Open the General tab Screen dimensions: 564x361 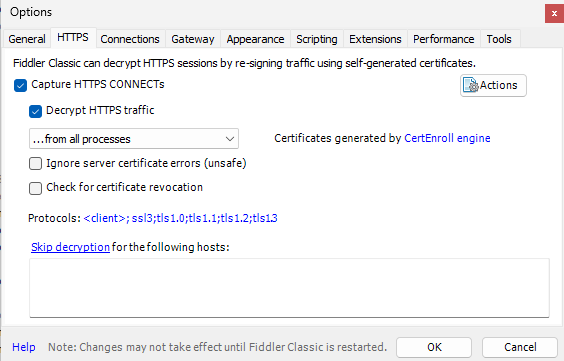[x=27, y=39]
